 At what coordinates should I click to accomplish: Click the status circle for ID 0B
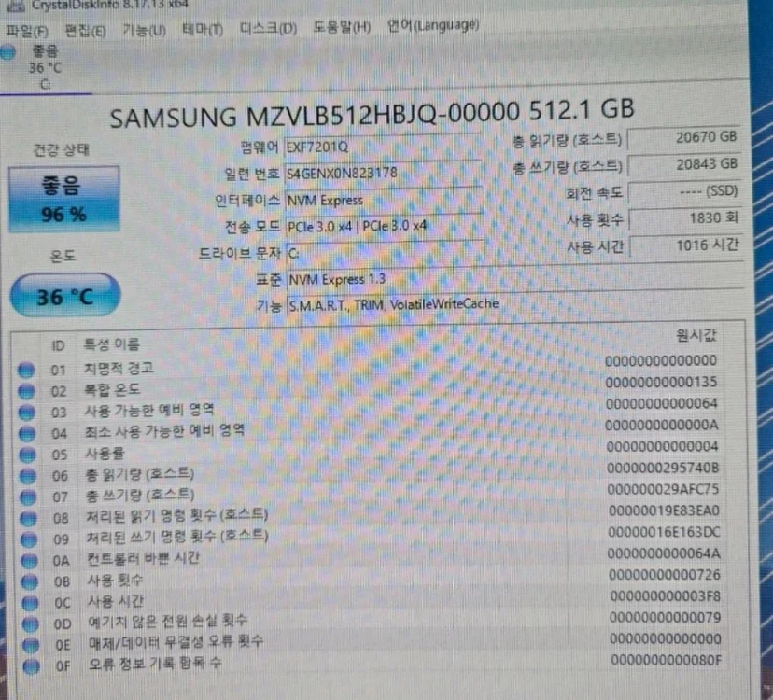(x=30, y=581)
